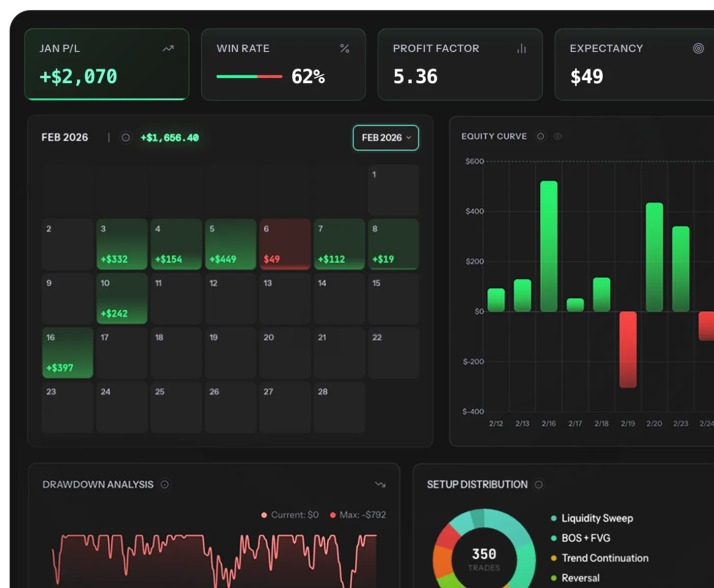The height and width of the screenshot is (588, 714).
Task: Click the downtrend icon in Drawdown Analysis panel
Action: tap(380, 484)
